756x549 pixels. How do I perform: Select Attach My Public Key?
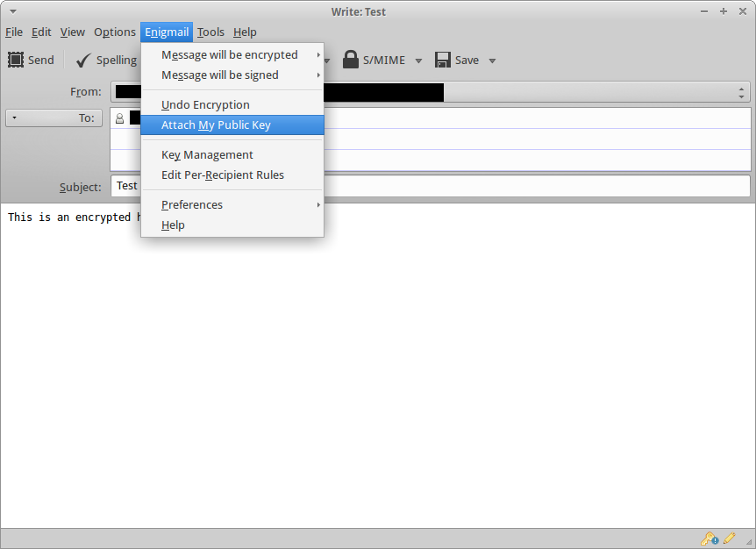click(x=232, y=125)
